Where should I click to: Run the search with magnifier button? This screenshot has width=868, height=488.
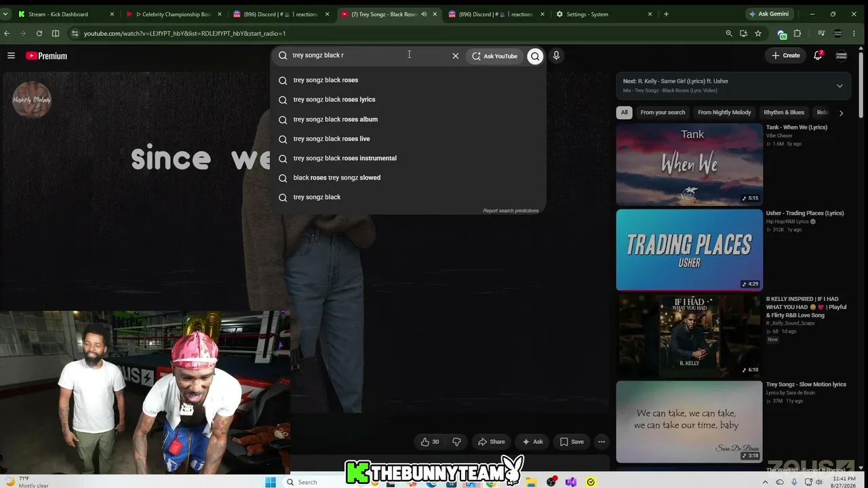click(535, 56)
